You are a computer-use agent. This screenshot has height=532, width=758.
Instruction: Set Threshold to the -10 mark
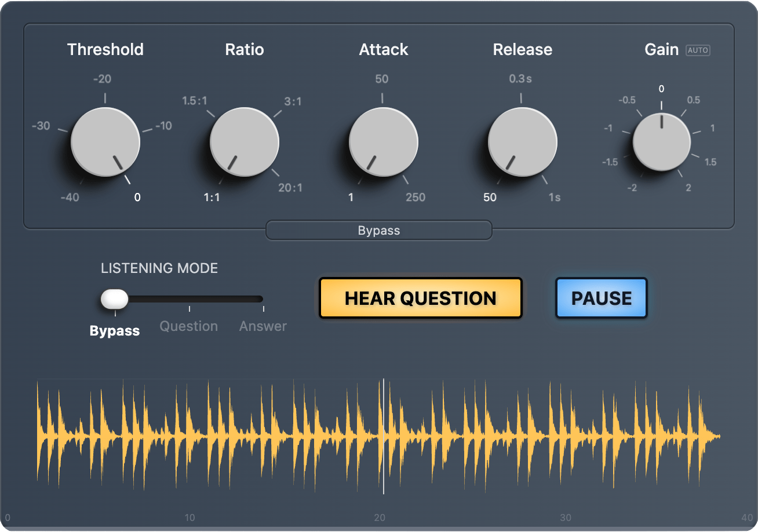(163, 126)
